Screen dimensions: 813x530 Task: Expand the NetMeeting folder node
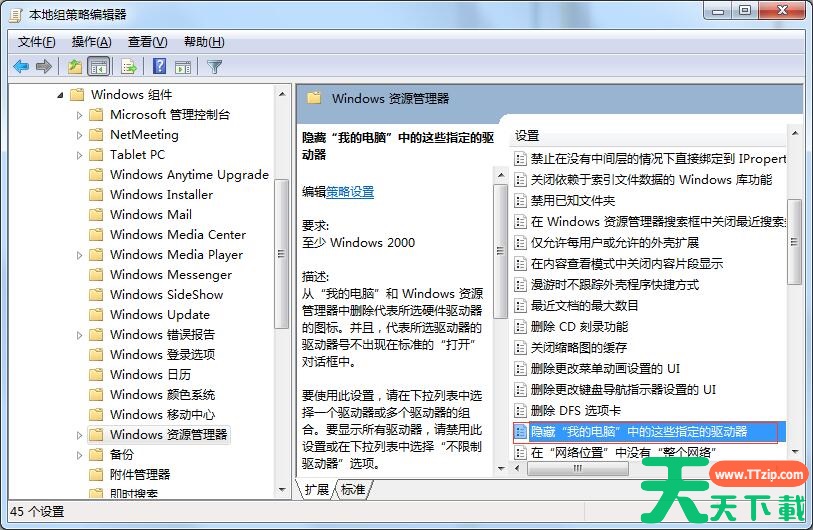(80, 135)
